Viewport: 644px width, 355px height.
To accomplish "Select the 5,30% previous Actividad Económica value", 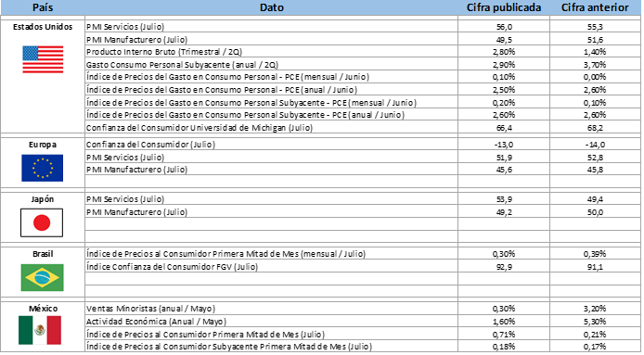I will click(595, 322).
